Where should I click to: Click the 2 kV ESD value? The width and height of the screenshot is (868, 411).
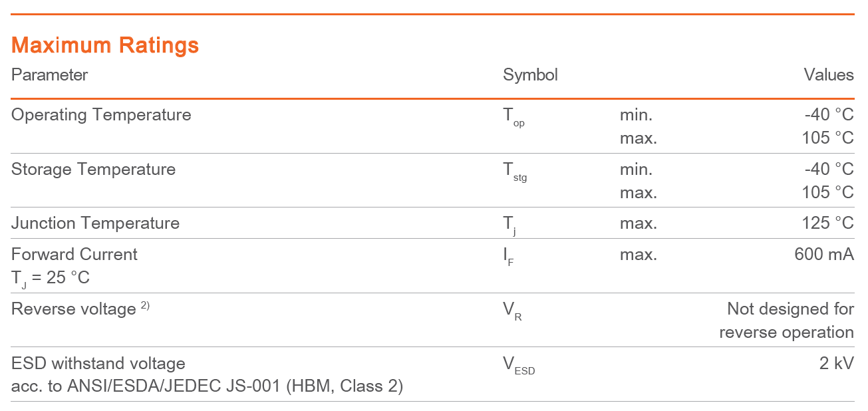tap(836, 364)
